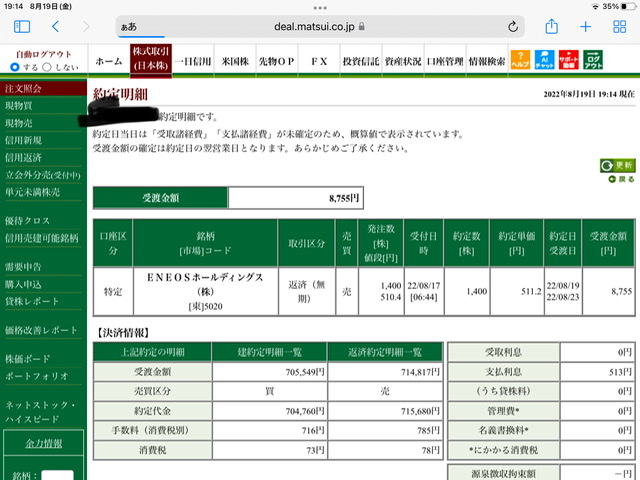This screenshot has width=640, height=480.
Task: Tap battery indicator in status bar
Action: (x=629, y=7)
